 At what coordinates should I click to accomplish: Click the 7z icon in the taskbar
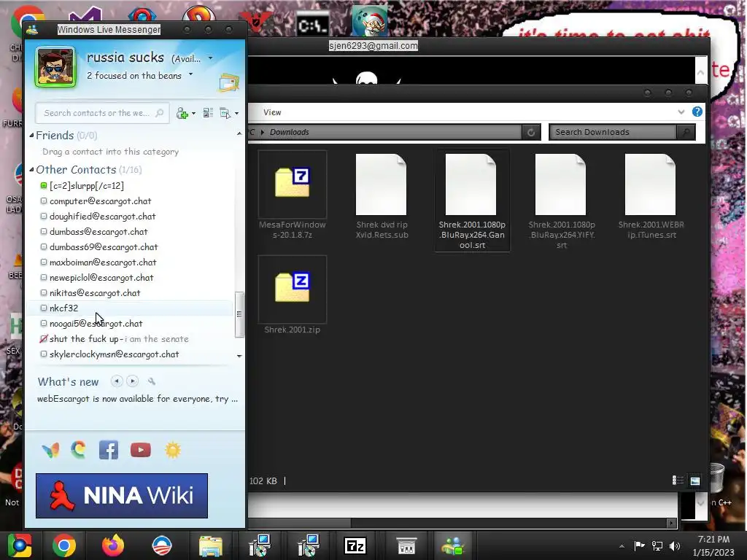click(x=355, y=545)
